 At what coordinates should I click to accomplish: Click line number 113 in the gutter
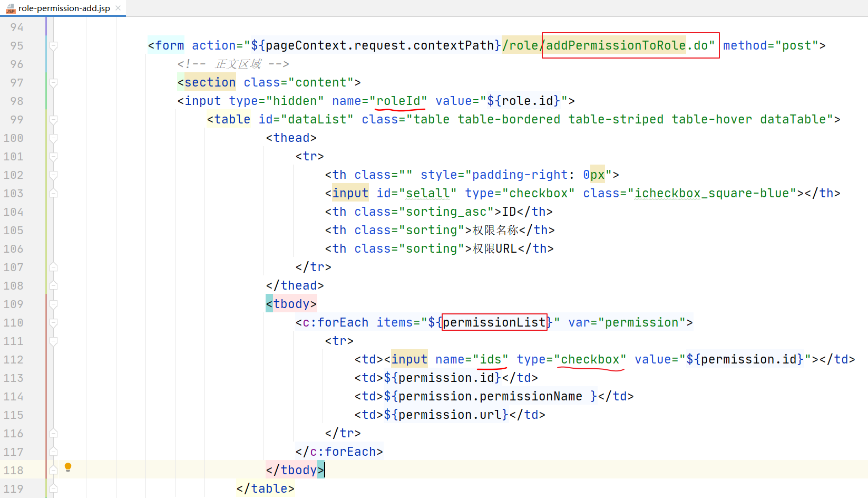pos(13,378)
